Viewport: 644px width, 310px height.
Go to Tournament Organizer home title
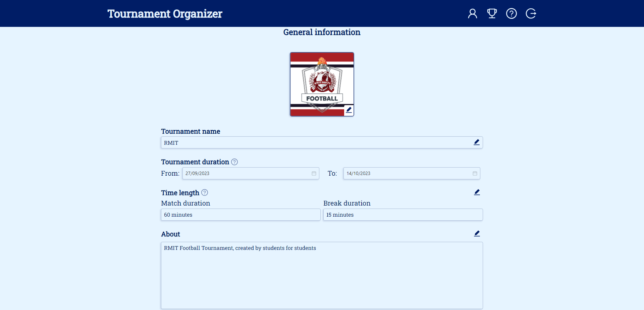pyautogui.click(x=165, y=14)
